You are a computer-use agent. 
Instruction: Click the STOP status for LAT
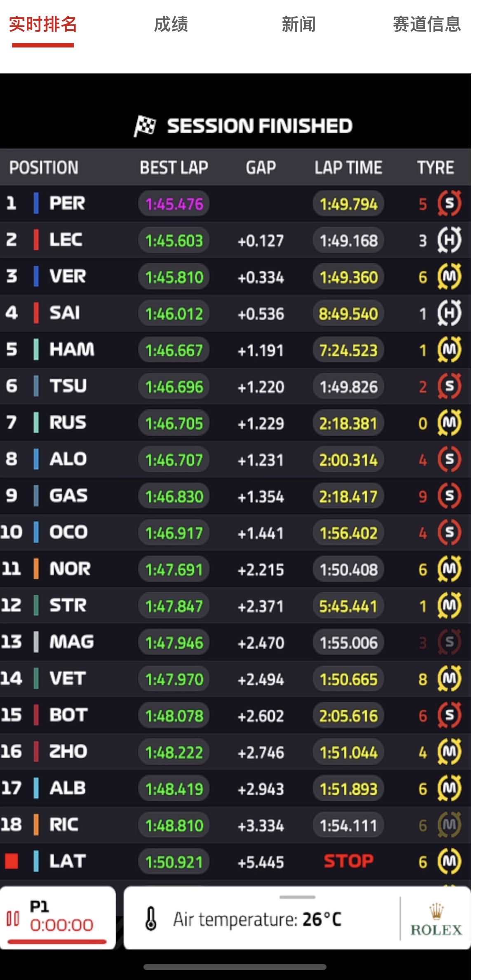point(348,861)
